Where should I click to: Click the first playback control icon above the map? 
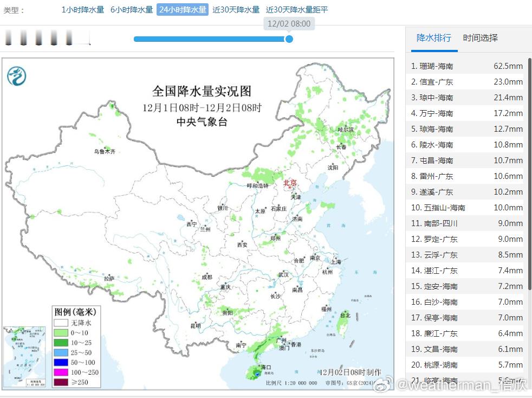(8, 37)
